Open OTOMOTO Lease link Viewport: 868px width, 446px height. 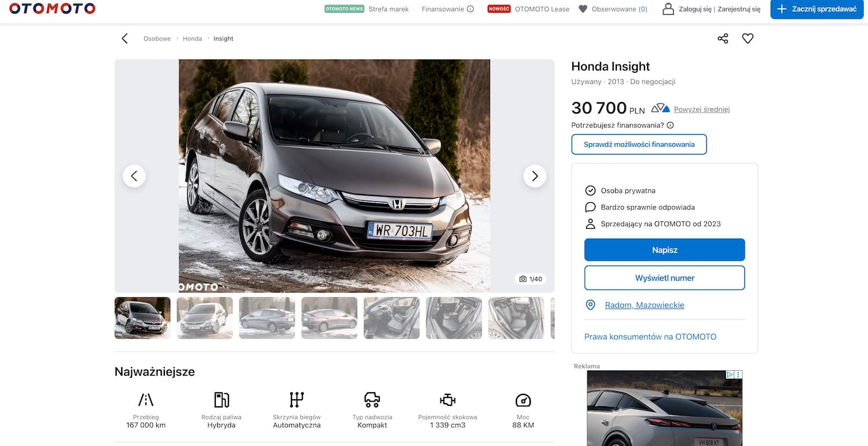click(x=542, y=9)
